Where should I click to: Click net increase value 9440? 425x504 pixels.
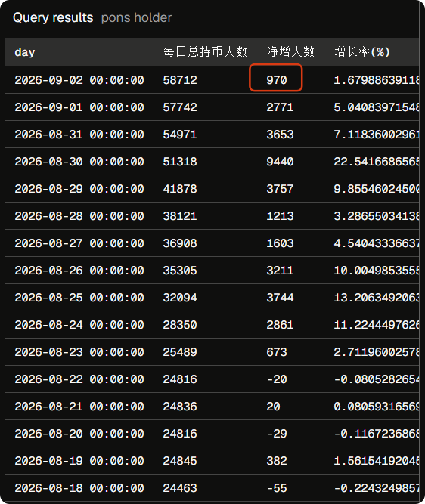280,162
